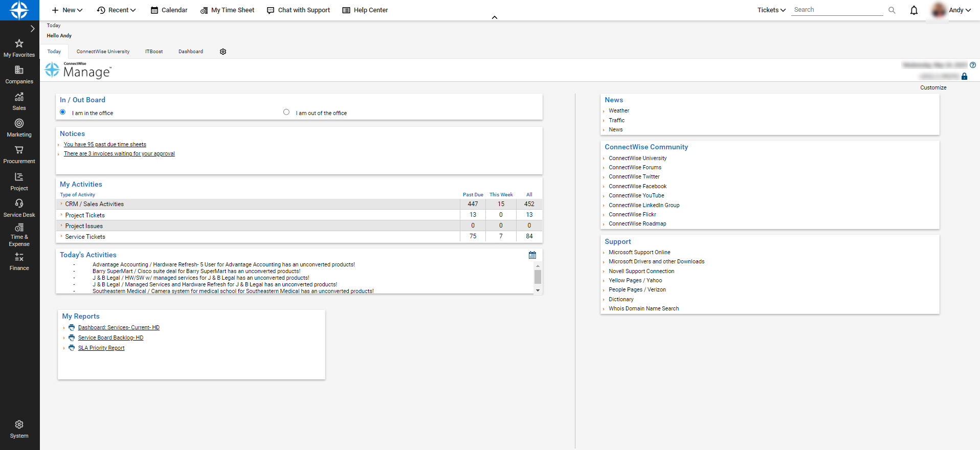Open the System settings icon
The width and height of the screenshot is (980, 450).
19,425
